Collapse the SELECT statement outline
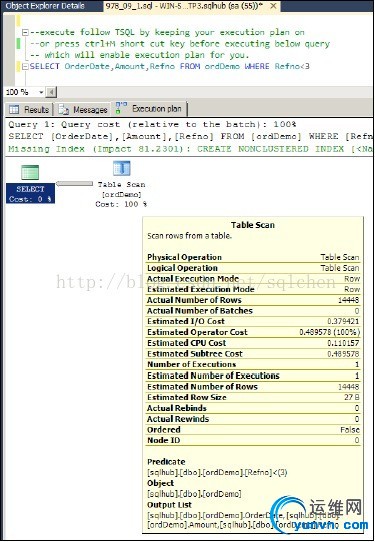The width and height of the screenshot is (375, 542). (25, 66)
